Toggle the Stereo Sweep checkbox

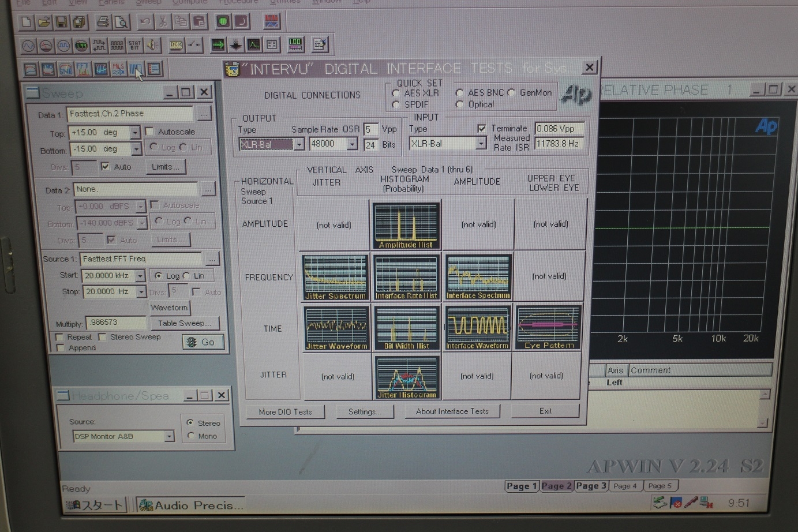102,337
